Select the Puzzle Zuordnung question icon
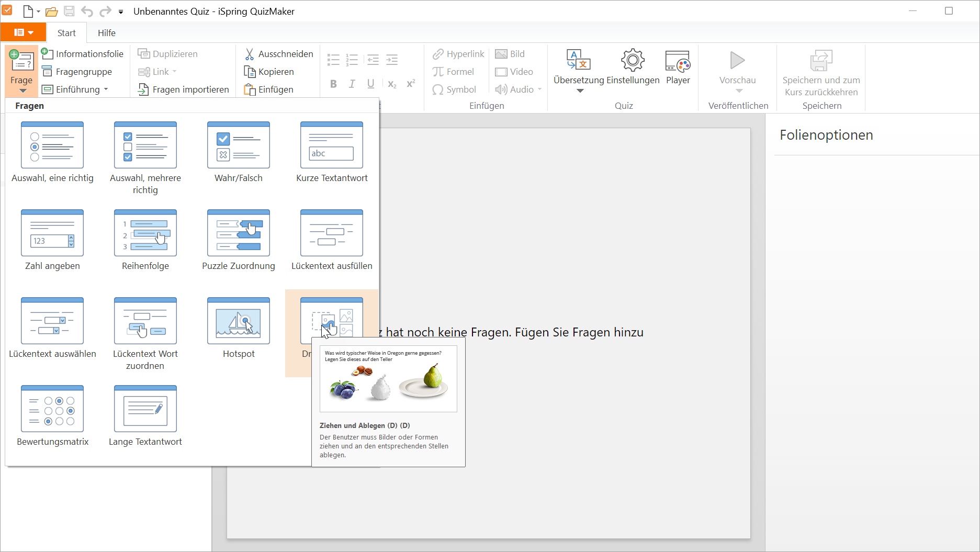980x552 pixels. click(x=239, y=233)
